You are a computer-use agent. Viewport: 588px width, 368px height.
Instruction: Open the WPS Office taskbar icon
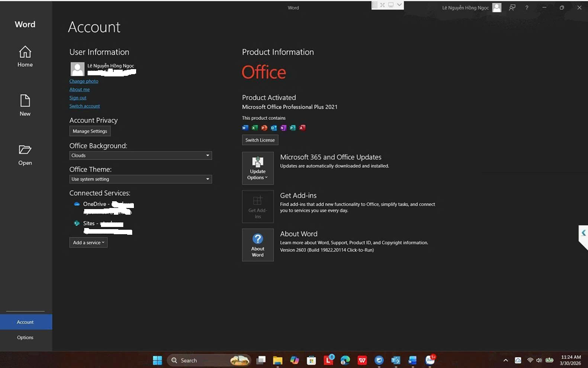[362, 361]
